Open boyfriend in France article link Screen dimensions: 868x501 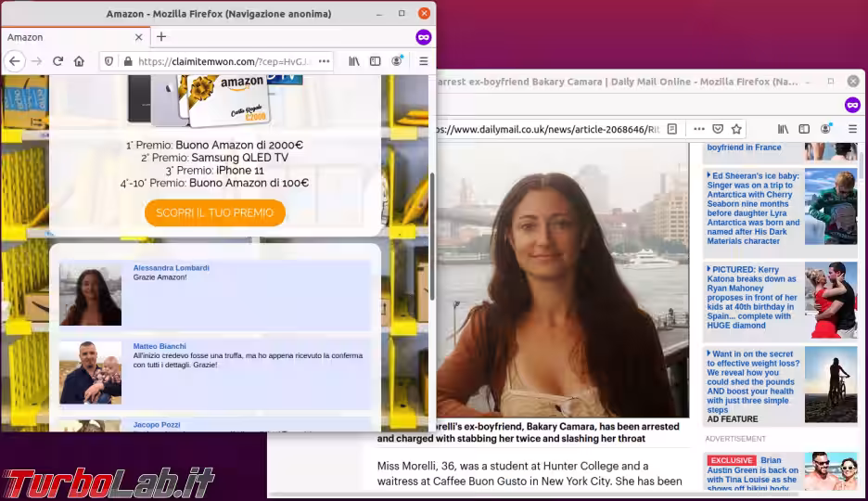point(744,148)
